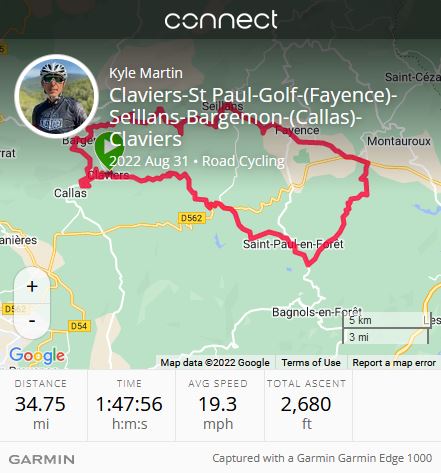The height and width of the screenshot is (473, 441).
Task: Toggle the map scale km/mi bar
Action: pos(387,328)
